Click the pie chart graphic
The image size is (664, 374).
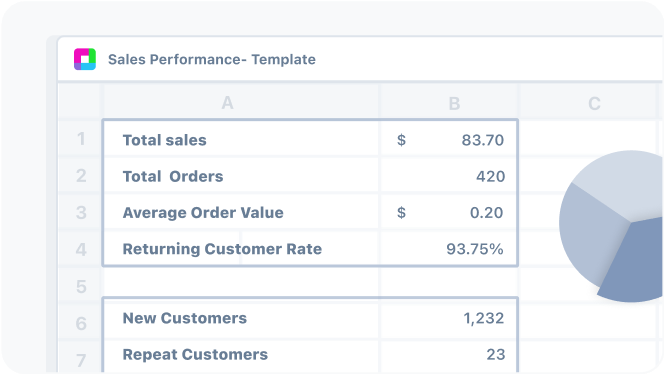(611, 227)
